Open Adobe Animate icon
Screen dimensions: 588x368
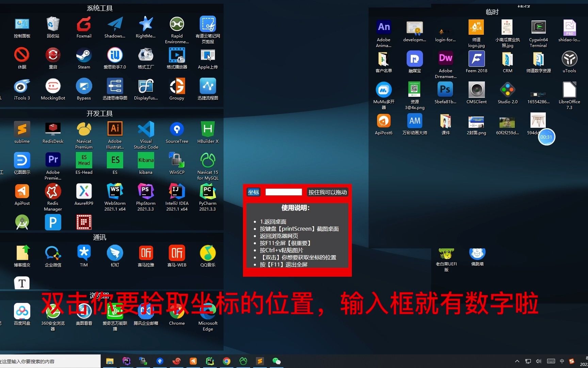(x=383, y=34)
